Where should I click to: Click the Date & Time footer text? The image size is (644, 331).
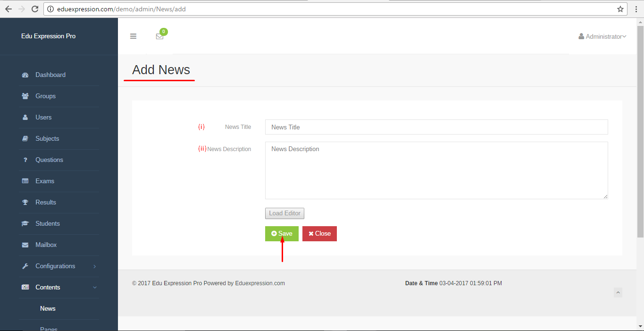point(453,283)
